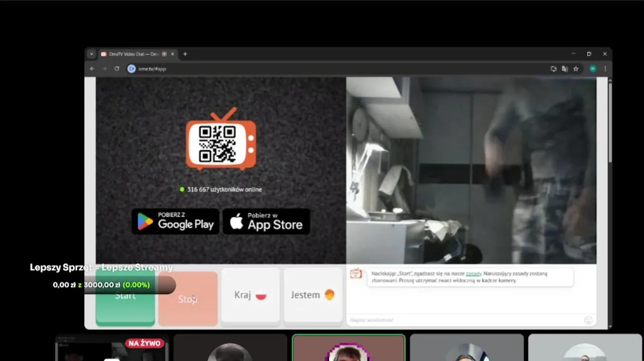Click the camera indicator icon in address bar
644x361 pixels.
click(554, 69)
